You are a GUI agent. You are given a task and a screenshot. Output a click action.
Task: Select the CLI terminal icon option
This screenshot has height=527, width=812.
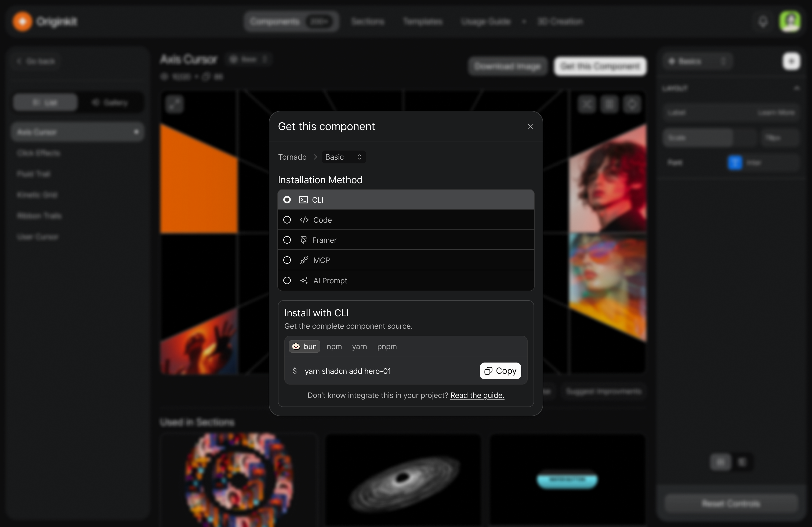pos(303,200)
